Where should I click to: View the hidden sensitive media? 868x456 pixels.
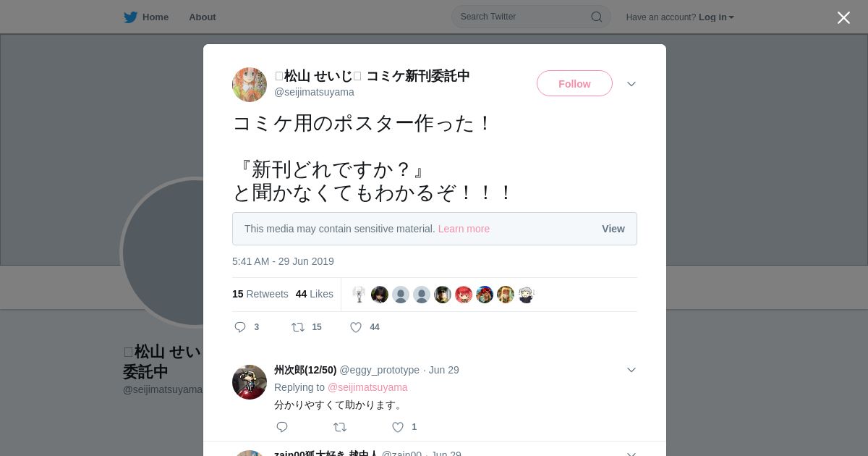point(613,229)
